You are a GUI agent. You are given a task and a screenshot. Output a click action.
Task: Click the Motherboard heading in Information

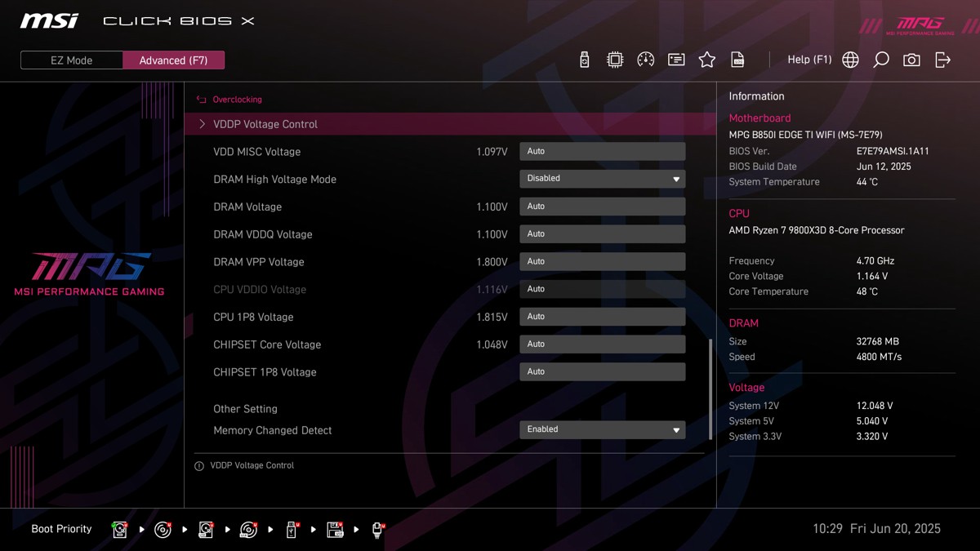(x=759, y=118)
